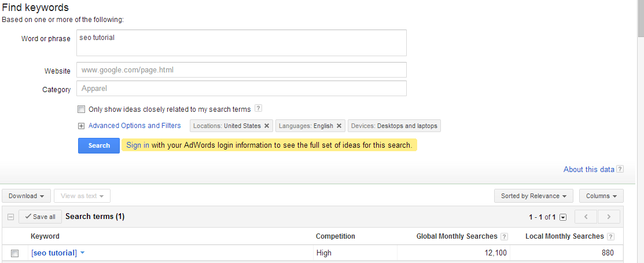The height and width of the screenshot is (263, 644).
Task: Go to previous results page arrow
Action: click(586, 217)
